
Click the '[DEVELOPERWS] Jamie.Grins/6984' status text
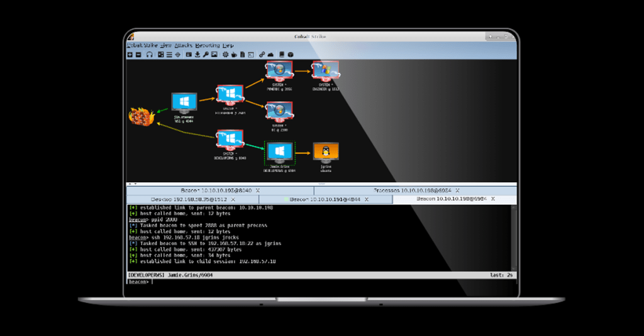[170, 275]
